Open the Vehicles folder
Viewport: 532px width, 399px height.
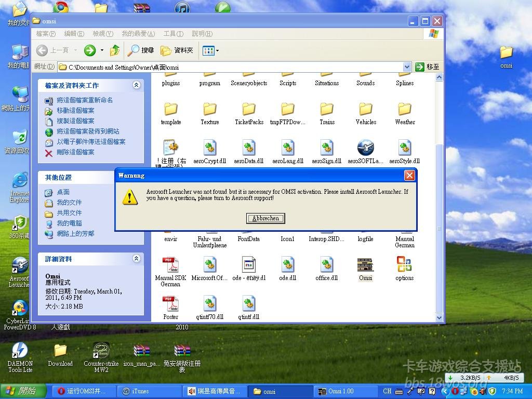point(365,110)
